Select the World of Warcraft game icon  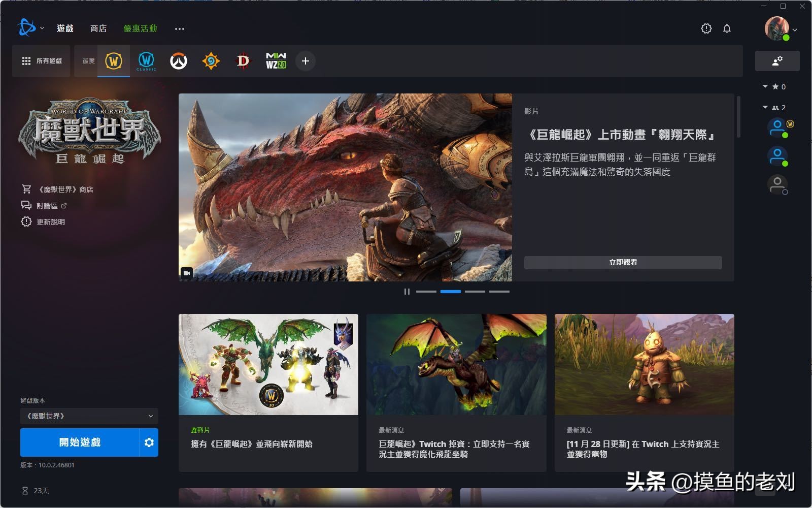point(114,61)
